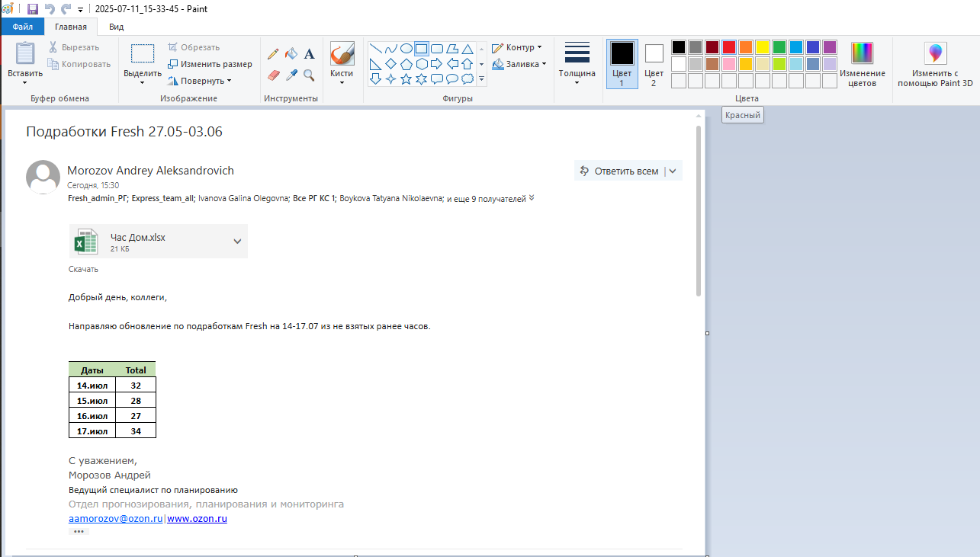Open the Файл menu
980x557 pixels.
click(x=22, y=27)
